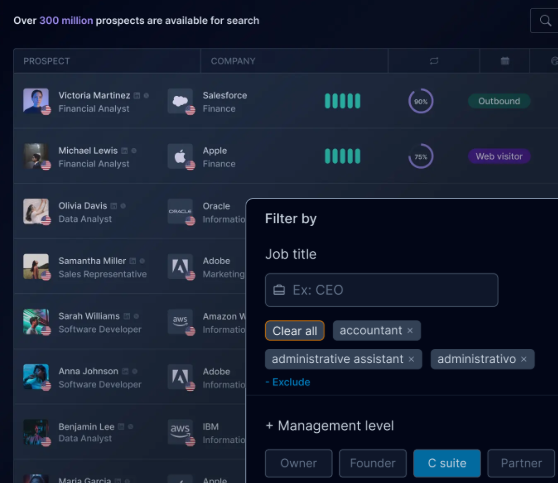The image size is (558, 483).
Task: Click the AWS logo in Benjamin Lee's row
Action: [x=180, y=432]
